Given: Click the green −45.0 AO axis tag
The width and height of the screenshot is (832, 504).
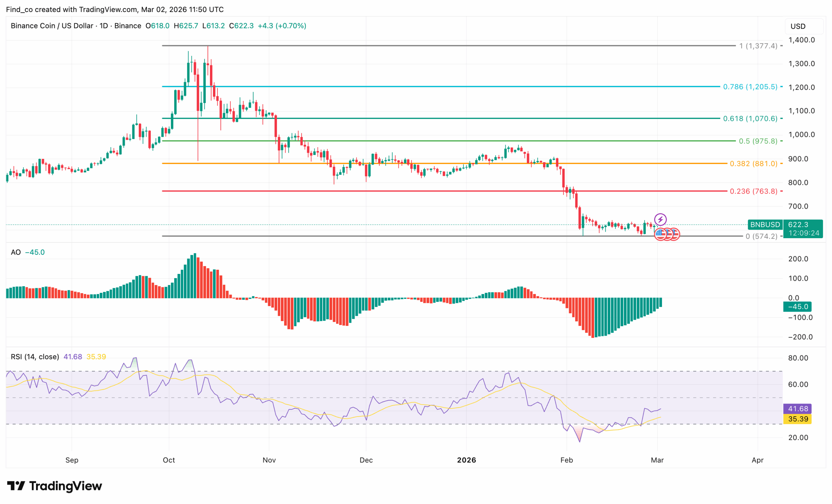Looking at the screenshot, I should point(798,306).
